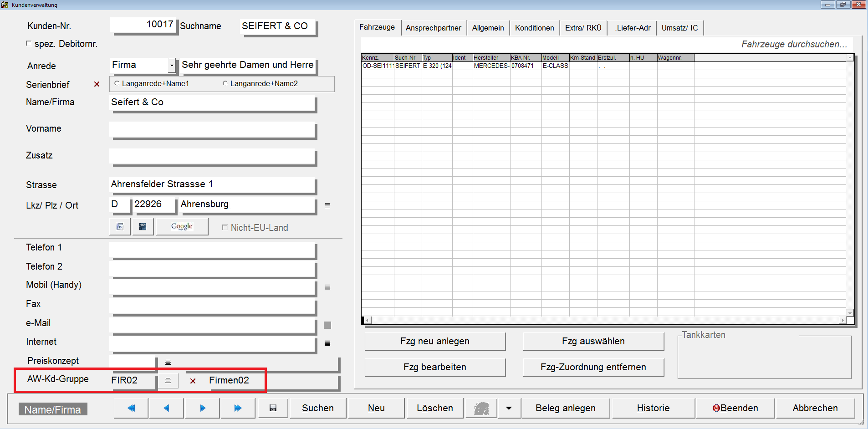Screen dimensions: 868x429
Task: Check the Nicht-EU-Land checkbox
Action: (225, 227)
